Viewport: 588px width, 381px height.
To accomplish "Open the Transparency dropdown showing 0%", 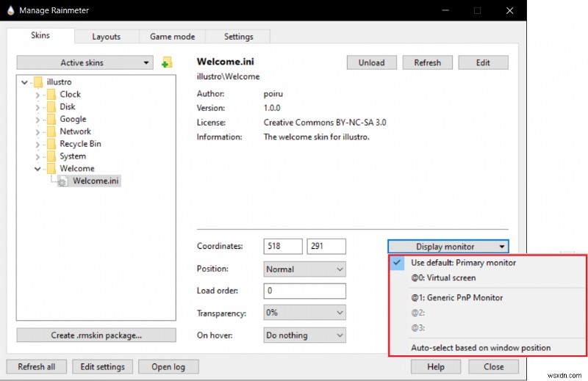I will 304,313.
